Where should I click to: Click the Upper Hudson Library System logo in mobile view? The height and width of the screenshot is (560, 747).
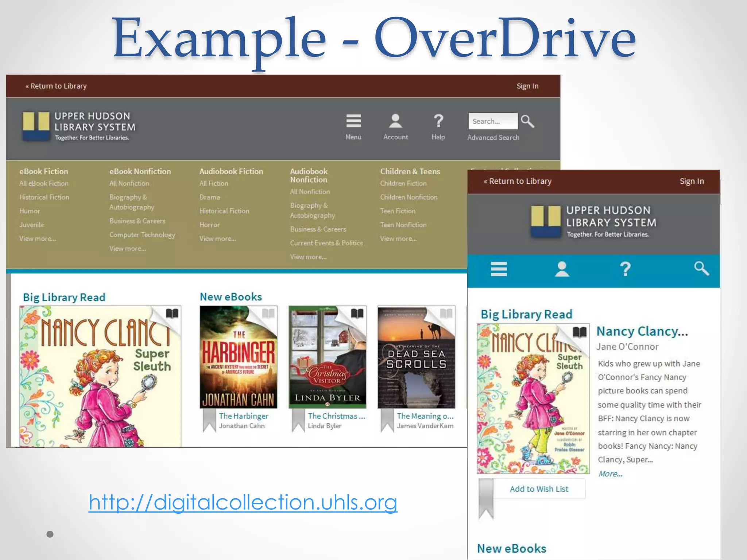tap(593, 222)
